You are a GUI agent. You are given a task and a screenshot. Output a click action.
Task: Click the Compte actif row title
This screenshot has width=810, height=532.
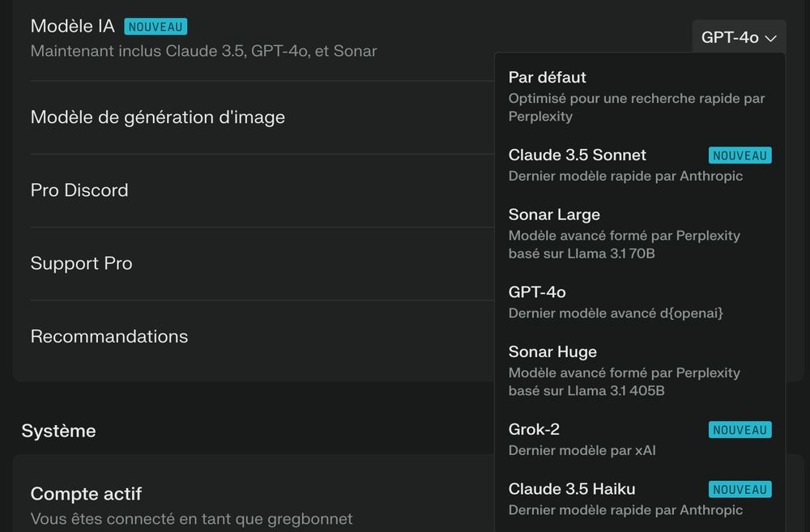pyautogui.click(x=86, y=494)
